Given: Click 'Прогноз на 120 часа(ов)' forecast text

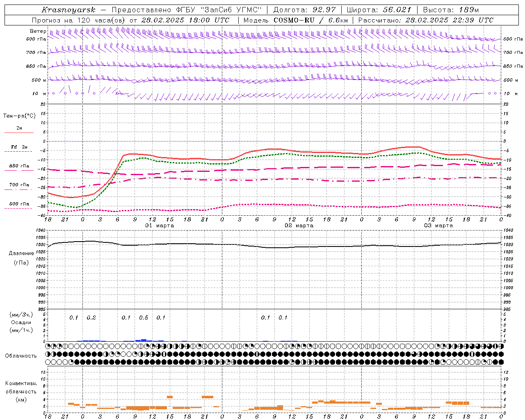Looking at the screenshot, I should pyautogui.click(x=78, y=20).
